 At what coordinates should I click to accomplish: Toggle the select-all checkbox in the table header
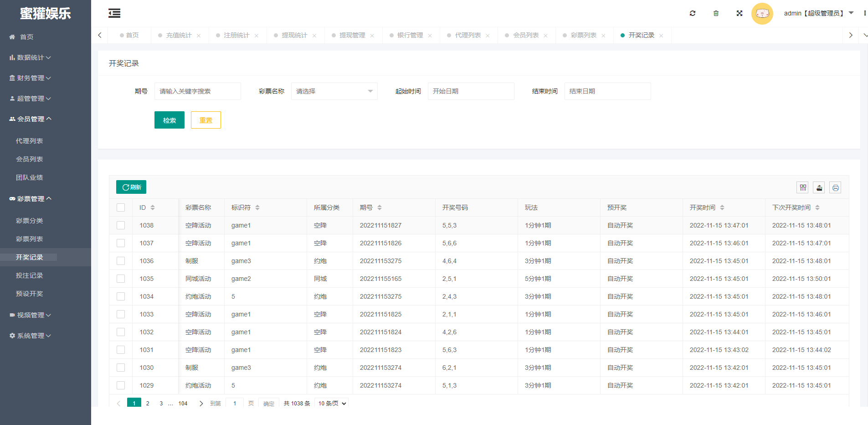(x=121, y=207)
